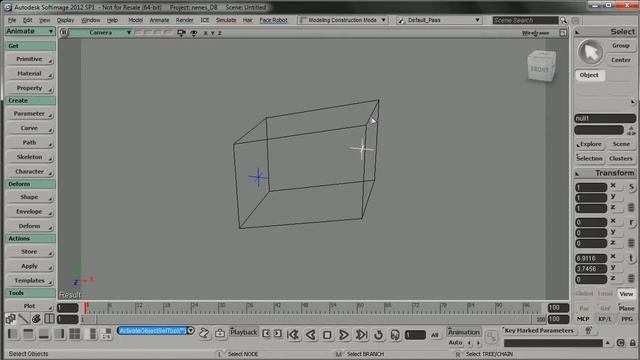Click the t translate tool button

[x=631, y=258]
